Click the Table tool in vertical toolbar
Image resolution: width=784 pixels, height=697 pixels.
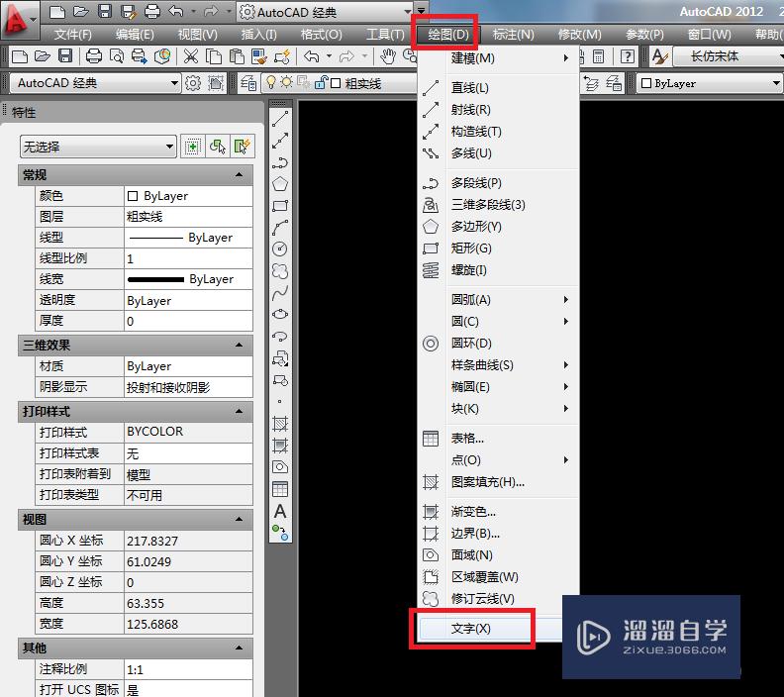click(280, 489)
